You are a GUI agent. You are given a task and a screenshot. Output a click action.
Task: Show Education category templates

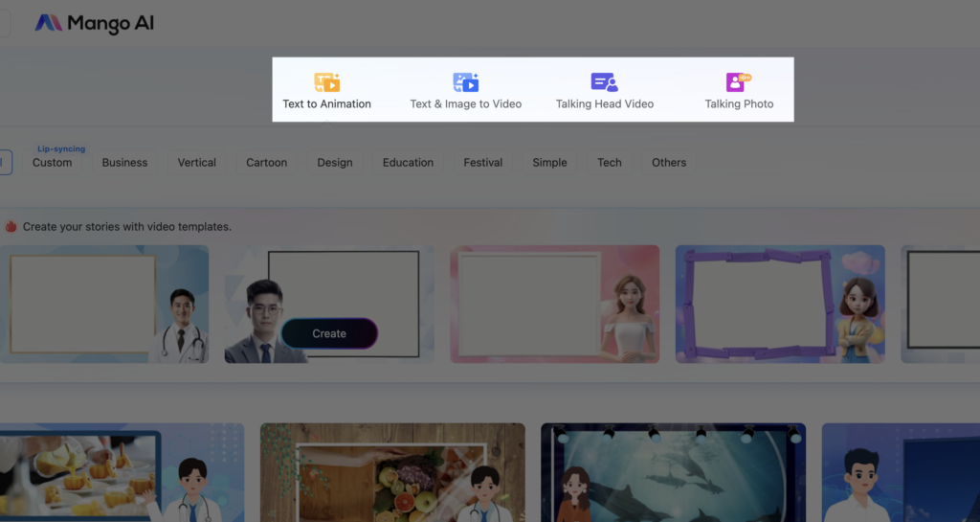(408, 163)
